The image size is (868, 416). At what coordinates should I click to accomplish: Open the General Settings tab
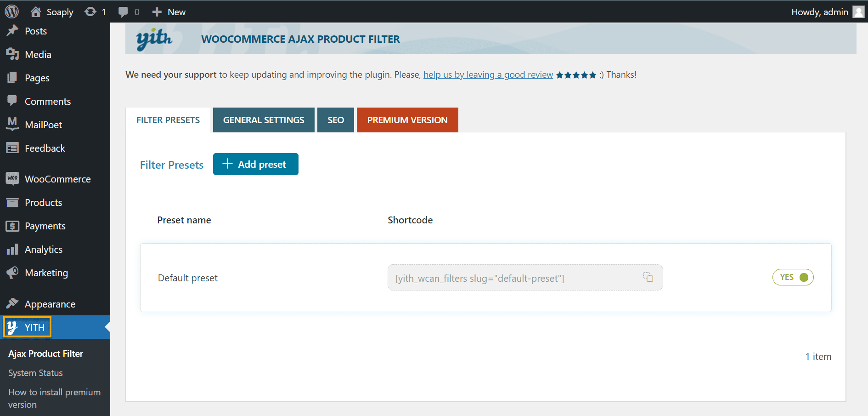coord(264,120)
